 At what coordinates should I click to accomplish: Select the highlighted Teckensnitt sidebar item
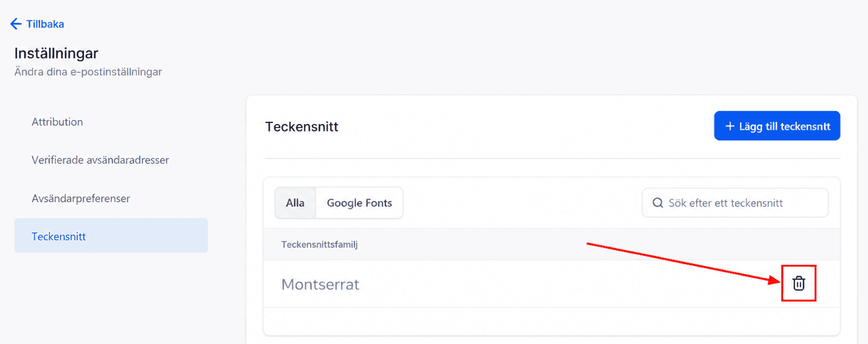coord(111,236)
